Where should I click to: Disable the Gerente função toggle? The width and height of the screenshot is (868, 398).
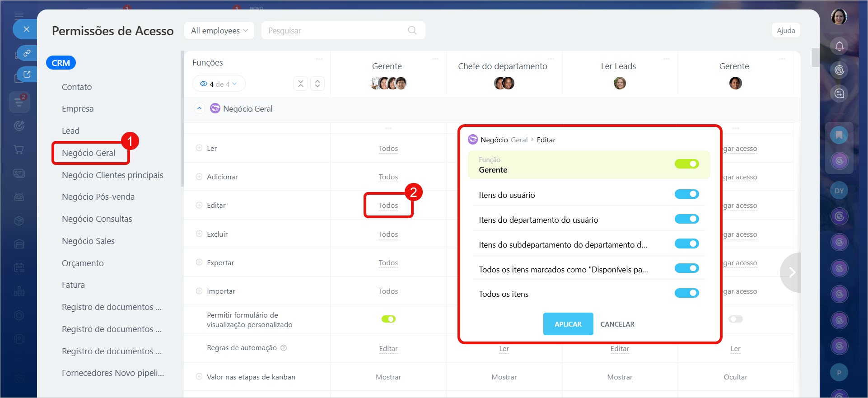coord(686,164)
